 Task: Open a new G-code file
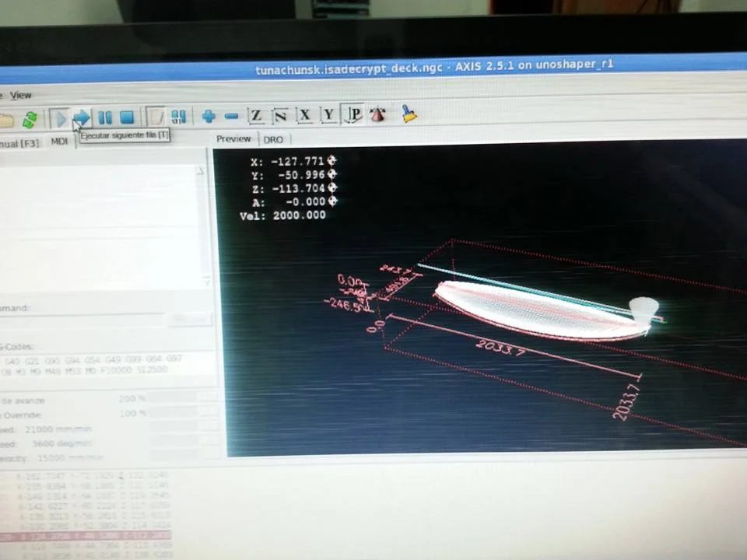[x=6, y=117]
